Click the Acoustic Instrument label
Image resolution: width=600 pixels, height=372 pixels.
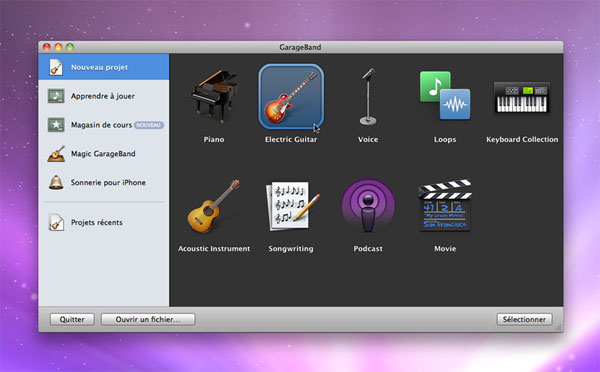pyautogui.click(x=214, y=248)
